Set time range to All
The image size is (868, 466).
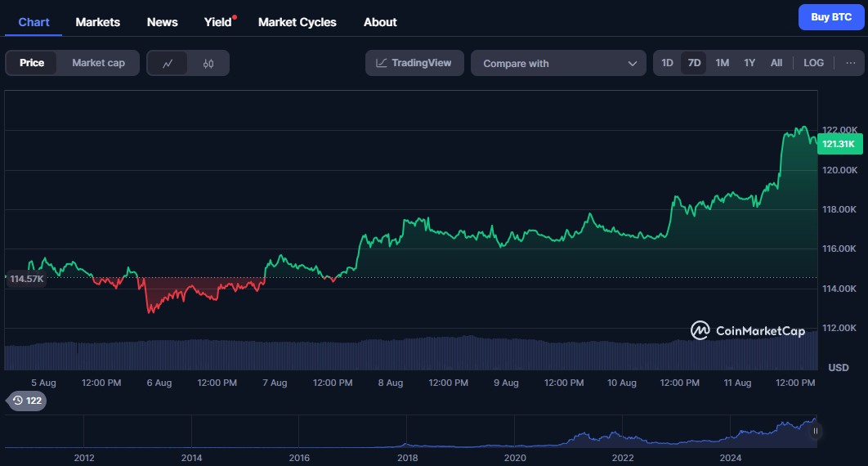[x=776, y=63]
